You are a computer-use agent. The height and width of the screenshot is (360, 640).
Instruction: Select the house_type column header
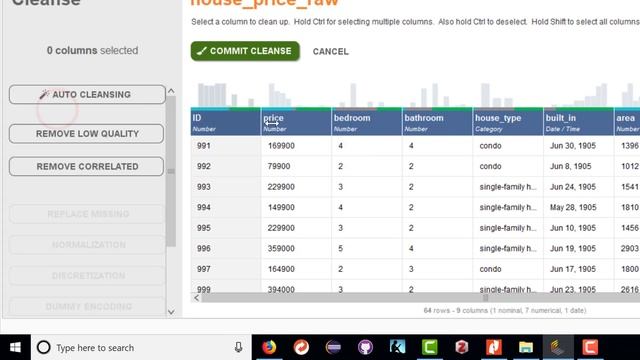pyautogui.click(x=508, y=122)
